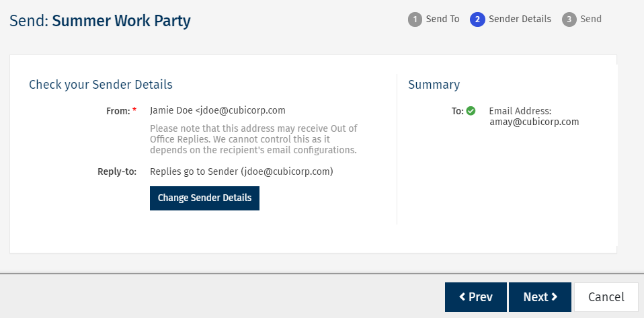The height and width of the screenshot is (318, 644).
Task: Click the step 3 number circle
Action: pyautogui.click(x=569, y=19)
